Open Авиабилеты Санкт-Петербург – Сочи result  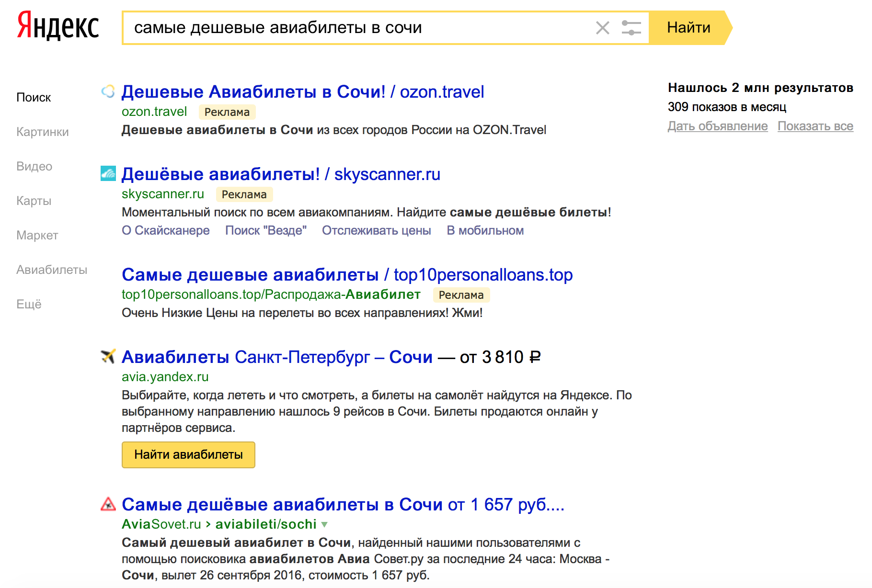277,357
